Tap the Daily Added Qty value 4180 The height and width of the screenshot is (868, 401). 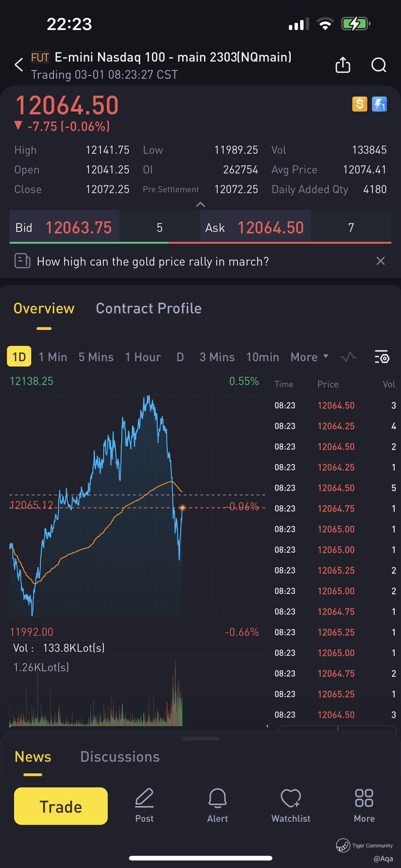(375, 189)
